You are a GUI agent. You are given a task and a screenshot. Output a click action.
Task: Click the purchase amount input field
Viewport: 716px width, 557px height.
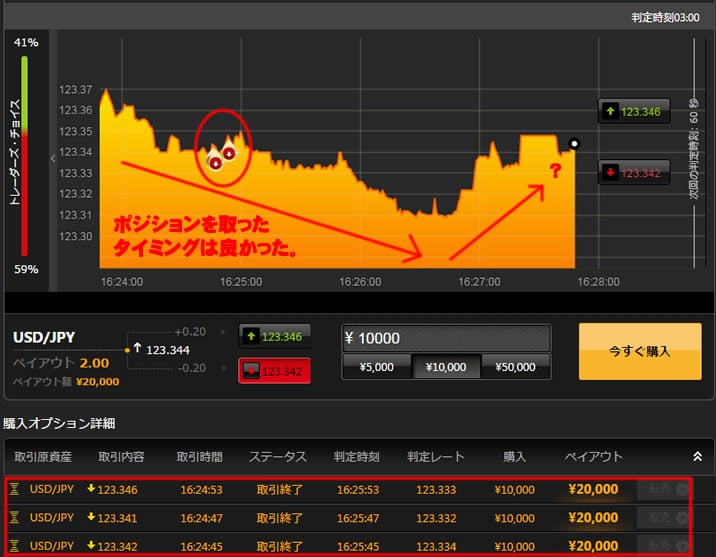[x=446, y=338]
